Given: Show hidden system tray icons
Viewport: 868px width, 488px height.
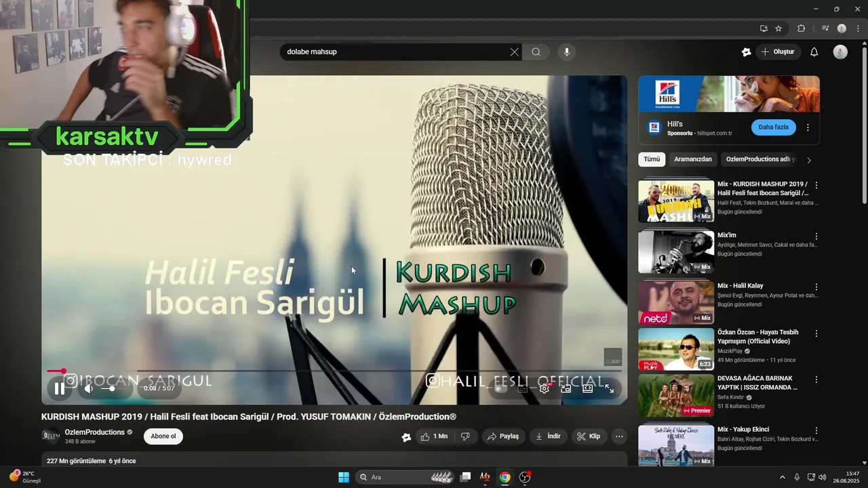Looking at the screenshot, I should pos(782,477).
